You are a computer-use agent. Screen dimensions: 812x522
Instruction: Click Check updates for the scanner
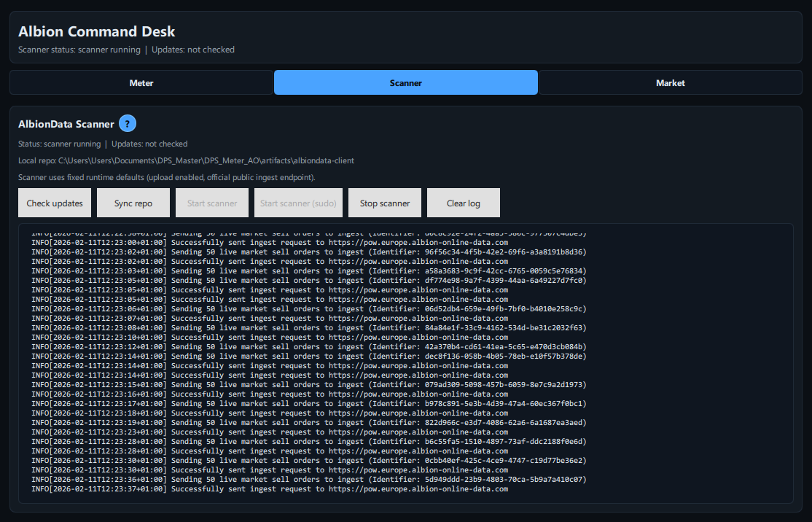click(54, 203)
